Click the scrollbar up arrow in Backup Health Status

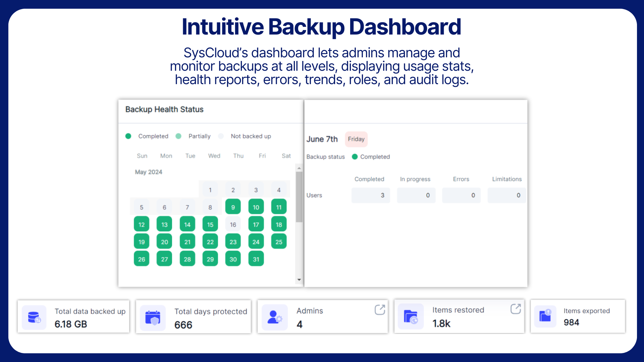click(x=299, y=168)
